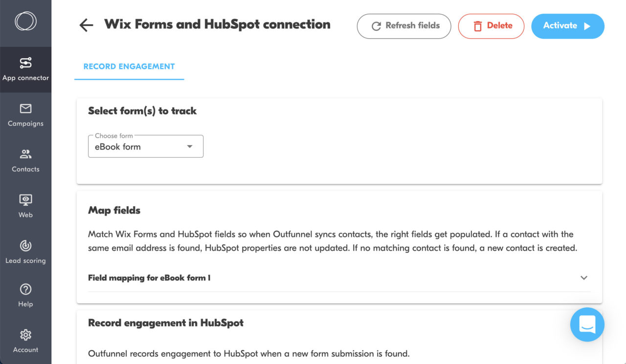Click the trash icon inside Delete button

477,26
